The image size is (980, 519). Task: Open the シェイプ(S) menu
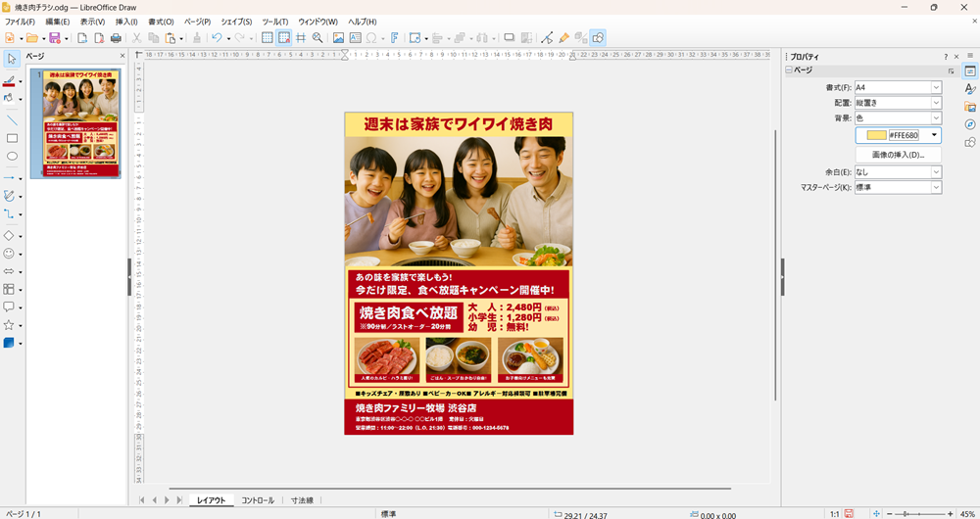tap(236, 22)
